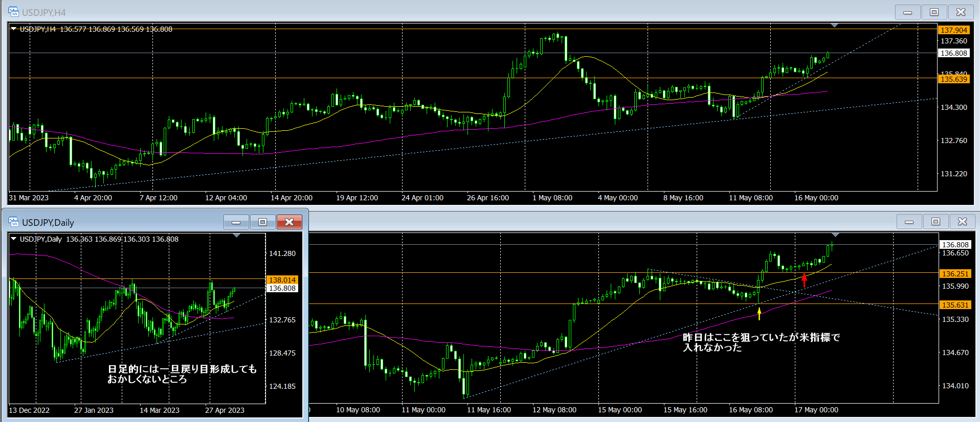Click the 141.280 price label in the Daily chart
The image size is (980, 422).
(282, 253)
